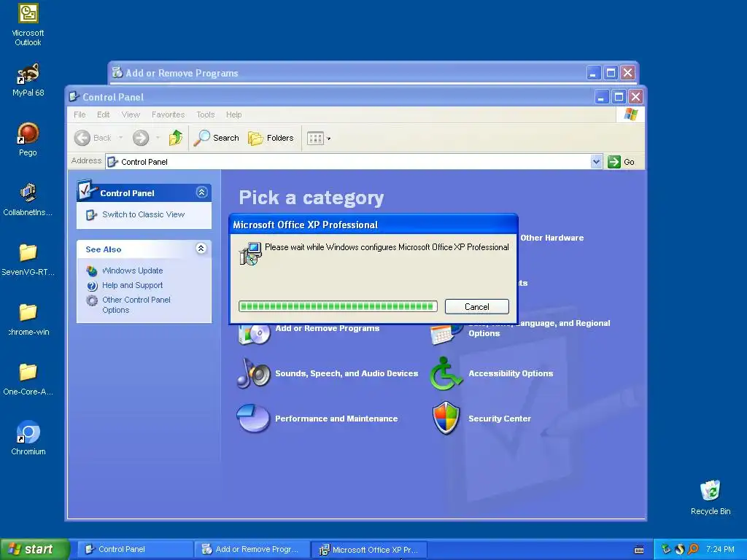Click the Accessibility wheelchair icon
This screenshot has height=560, width=747.
pos(446,373)
